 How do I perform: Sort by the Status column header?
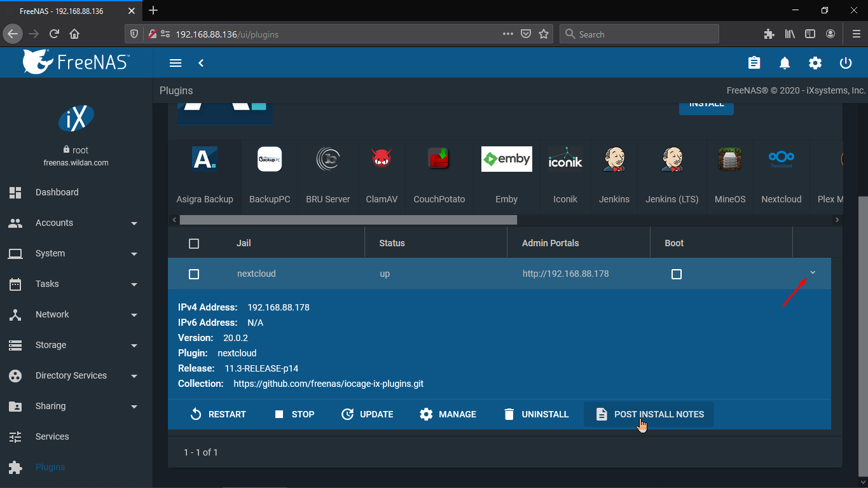pos(392,243)
